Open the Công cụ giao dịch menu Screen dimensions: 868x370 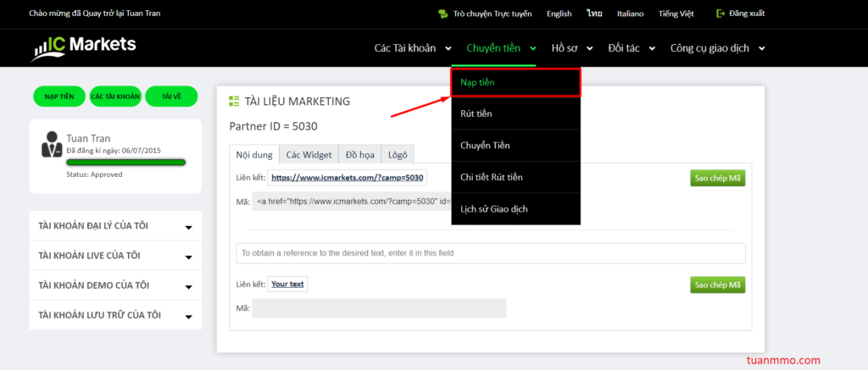pyautogui.click(x=717, y=48)
